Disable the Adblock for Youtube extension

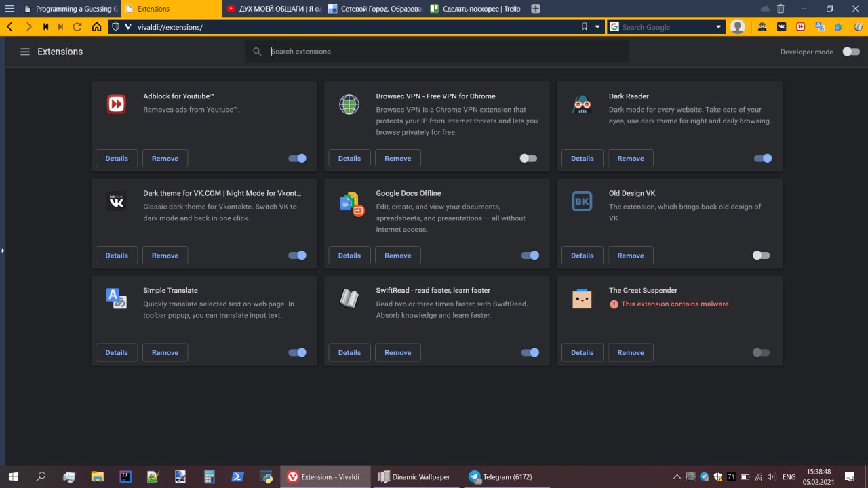(297, 158)
